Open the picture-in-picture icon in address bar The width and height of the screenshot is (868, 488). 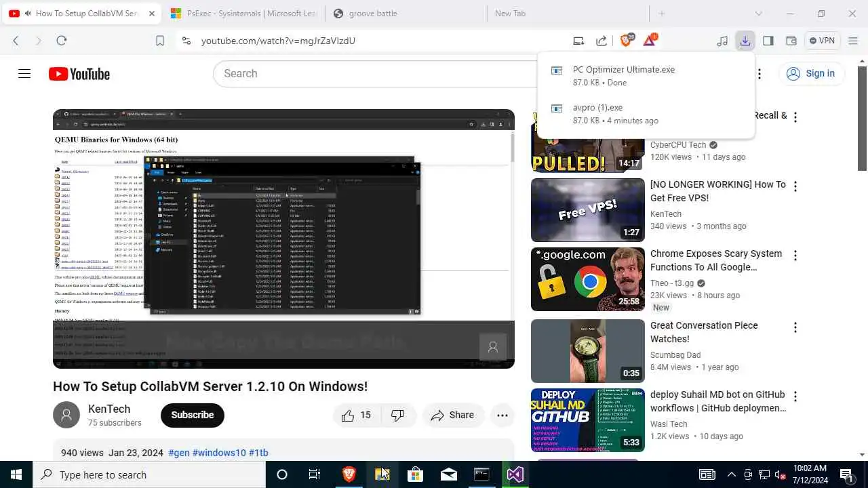point(578,41)
